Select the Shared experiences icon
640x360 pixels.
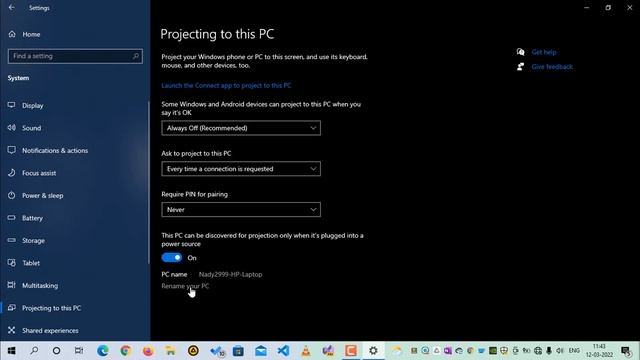click(x=11, y=330)
